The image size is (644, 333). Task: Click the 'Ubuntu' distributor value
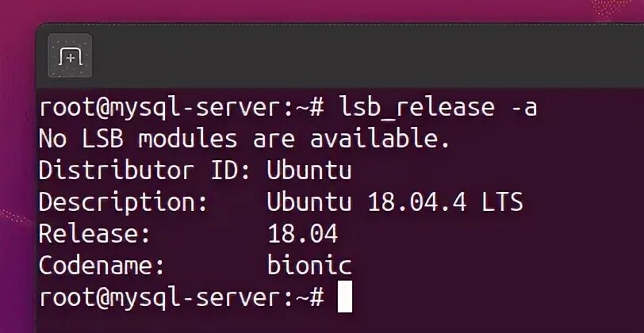(309, 170)
